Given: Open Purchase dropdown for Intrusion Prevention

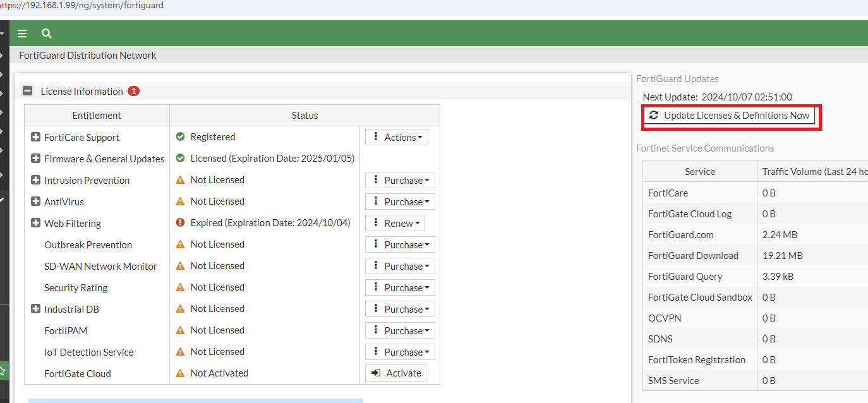Looking at the screenshot, I should click(400, 180).
